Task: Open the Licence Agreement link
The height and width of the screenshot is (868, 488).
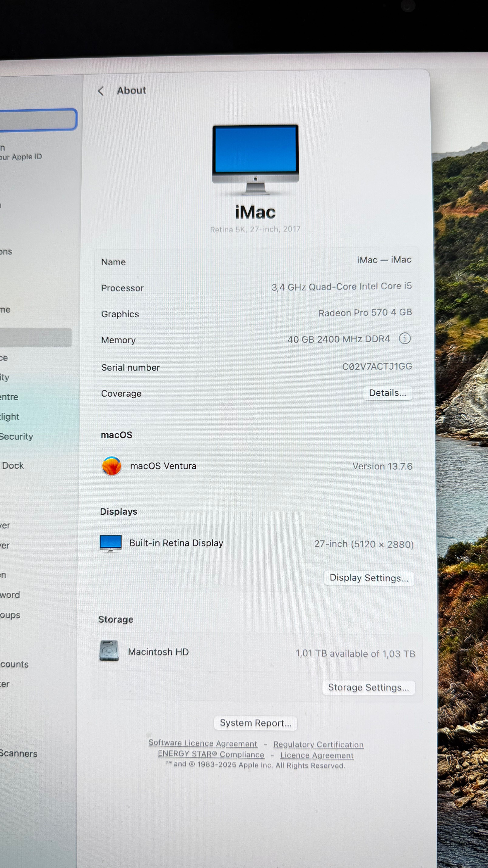Action: 317,755
